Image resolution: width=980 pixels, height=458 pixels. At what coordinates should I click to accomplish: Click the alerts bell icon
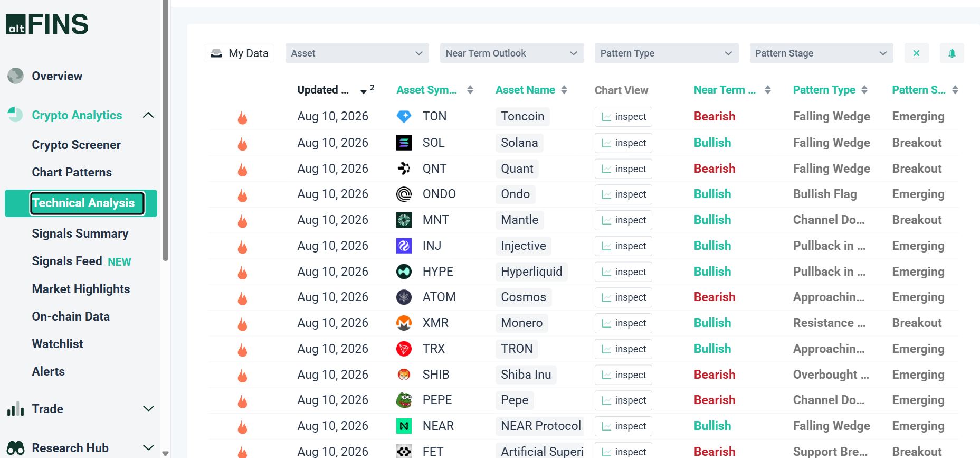952,53
